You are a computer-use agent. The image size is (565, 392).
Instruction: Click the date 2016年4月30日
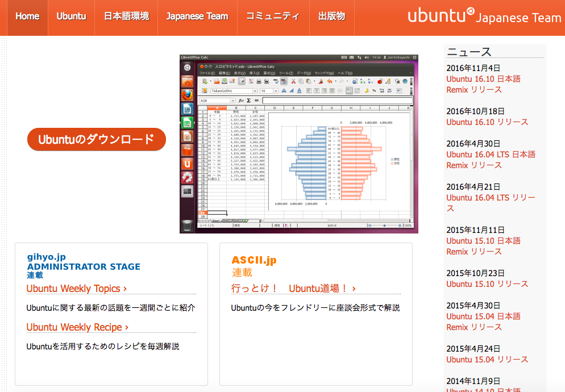473,144
